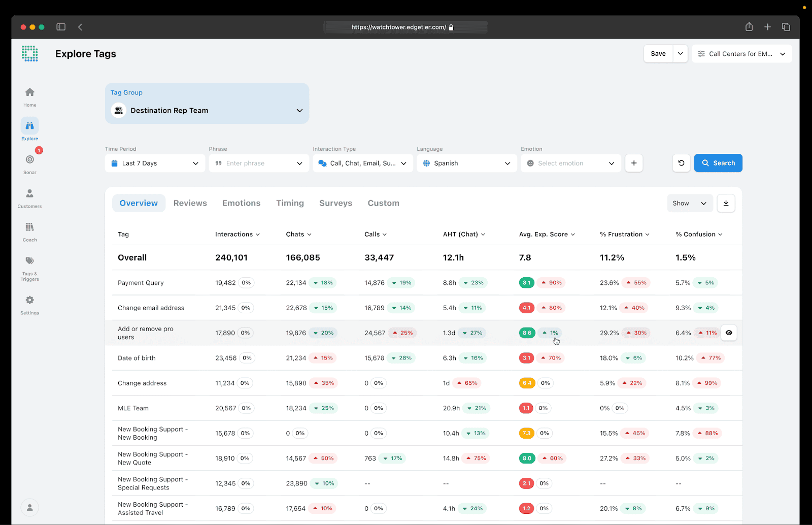The width and height of the screenshot is (812, 525).
Task: Switch to the Surveys tab
Action: click(x=335, y=203)
